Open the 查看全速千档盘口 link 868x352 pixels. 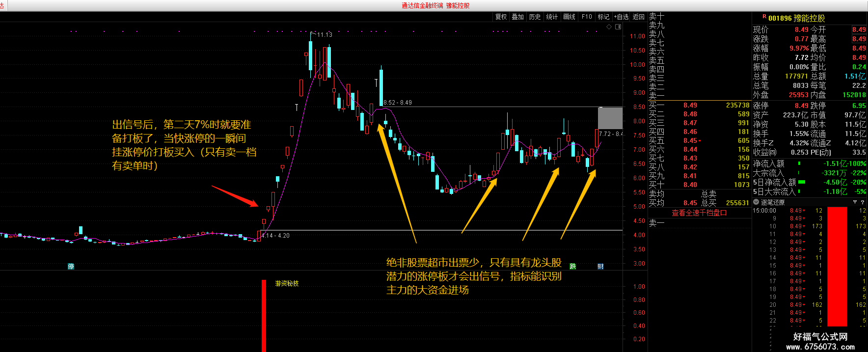point(699,213)
